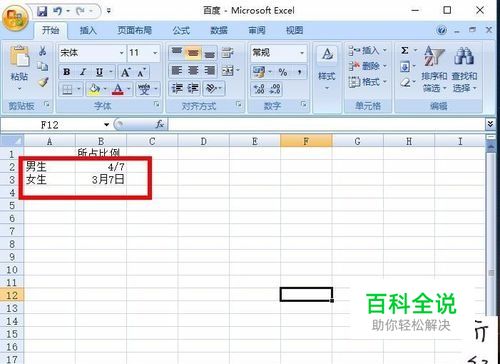The width and height of the screenshot is (500, 364).
Task: Copy the selection
Action: click(x=43, y=66)
